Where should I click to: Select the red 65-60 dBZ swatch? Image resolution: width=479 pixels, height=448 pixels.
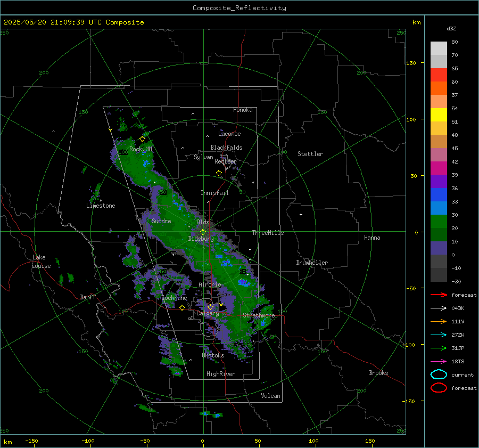click(439, 75)
